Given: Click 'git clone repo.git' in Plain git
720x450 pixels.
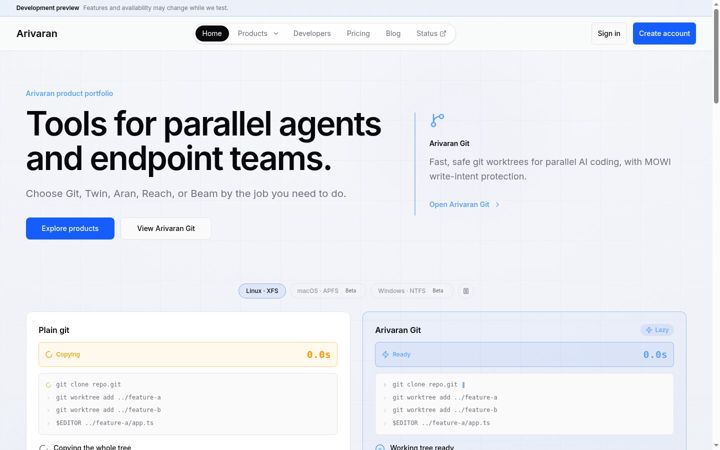Looking at the screenshot, I should pos(88,384).
